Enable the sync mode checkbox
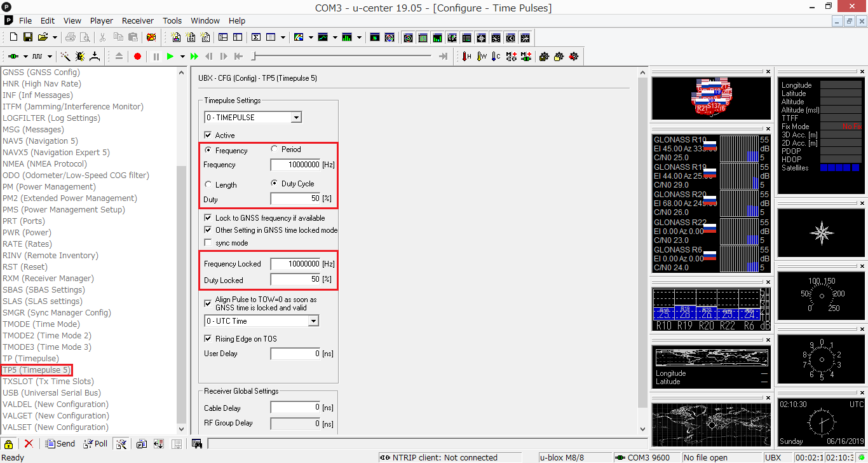 208,243
